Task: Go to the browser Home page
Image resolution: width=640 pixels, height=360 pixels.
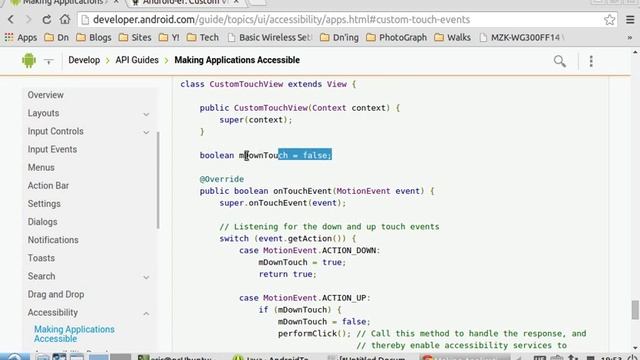Action: 65,20
